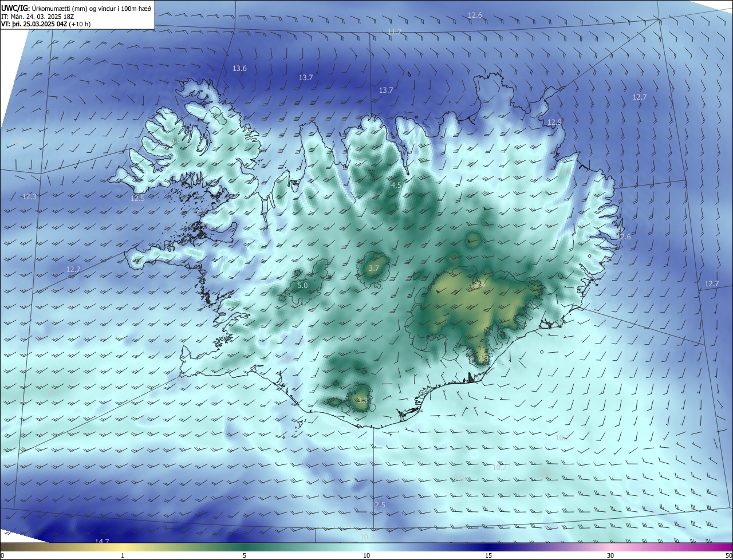
Task: Click the 12.3 value off the west coast
Action: [x=29, y=196]
